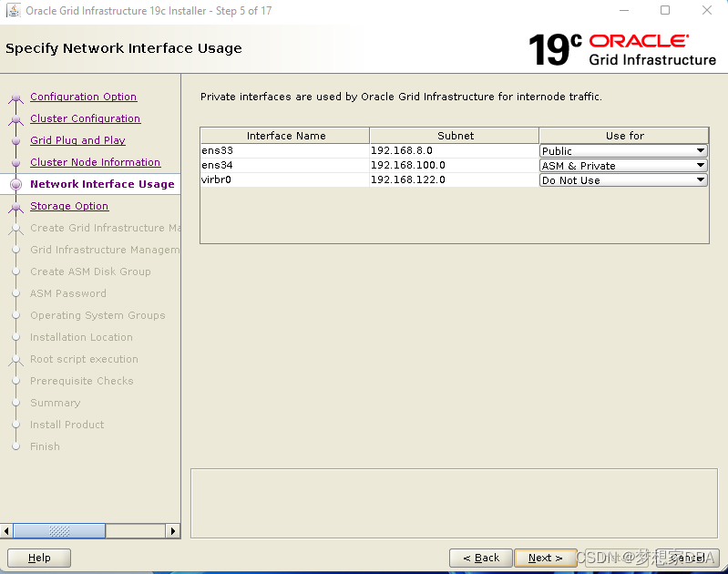Select the ens34 interface name cell
728x574 pixels.
[285, 165]
